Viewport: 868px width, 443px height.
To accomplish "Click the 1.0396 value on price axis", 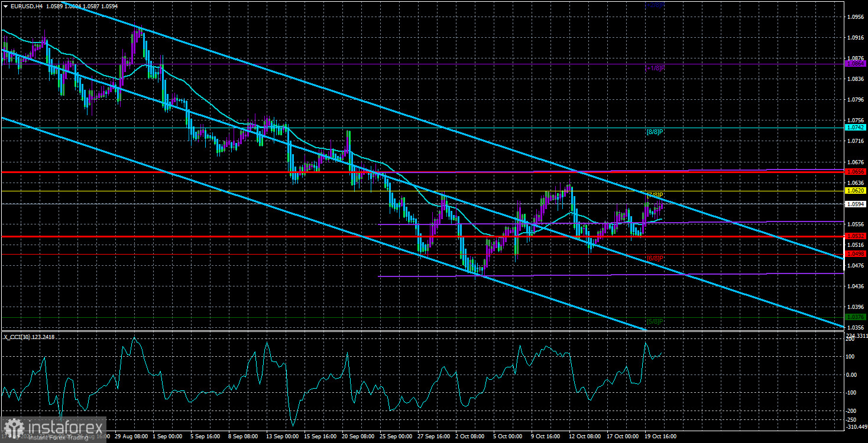I will [x=856, y=307].
